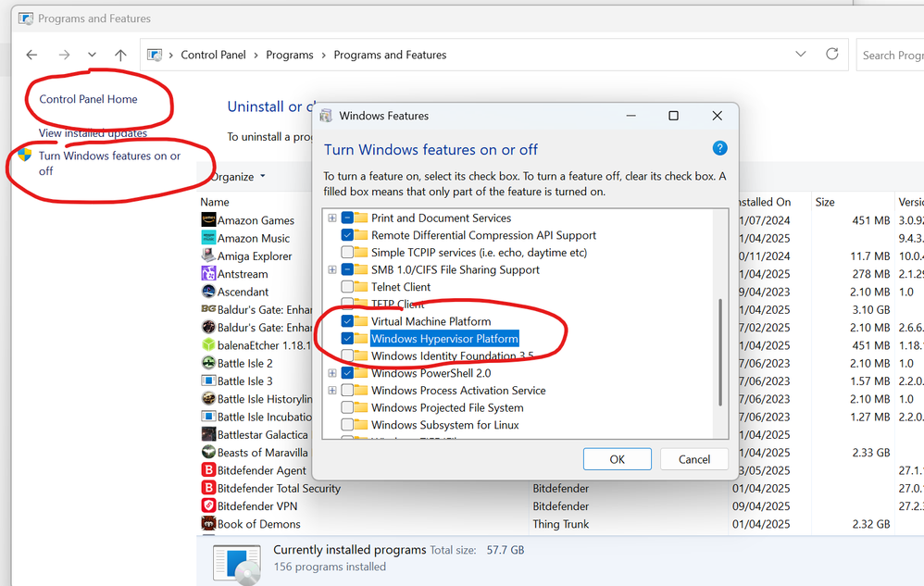Click the Amazon Games program icon
924x586 pixels.
point(208,220)
